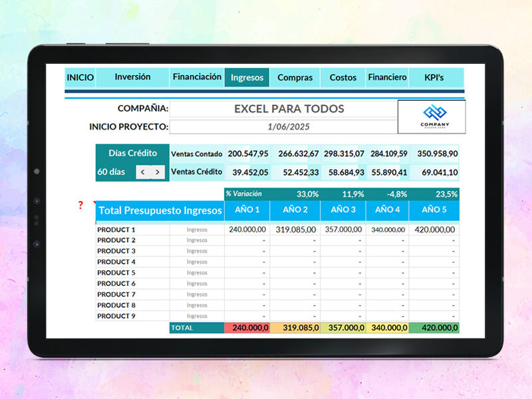Click the company logo image
Image resolution: width=532 pixels, height=399 pixels.
432,117
